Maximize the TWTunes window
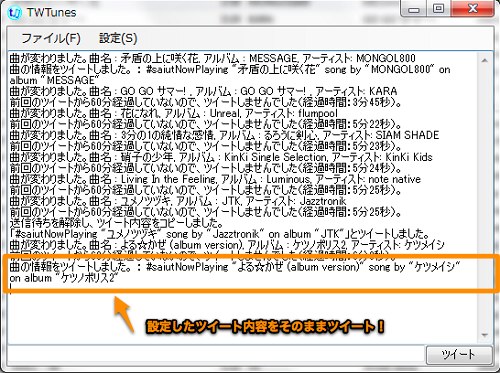Screen dimensions: 500x373 tap(438, 9)
